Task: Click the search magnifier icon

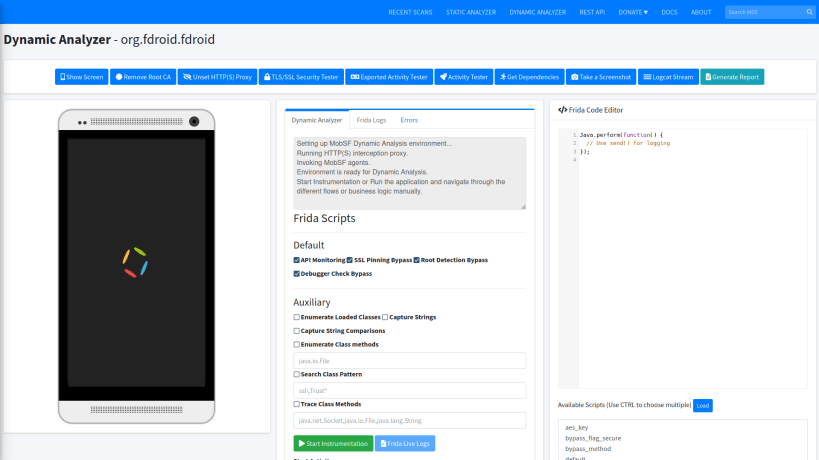Action: pos(810,12)
